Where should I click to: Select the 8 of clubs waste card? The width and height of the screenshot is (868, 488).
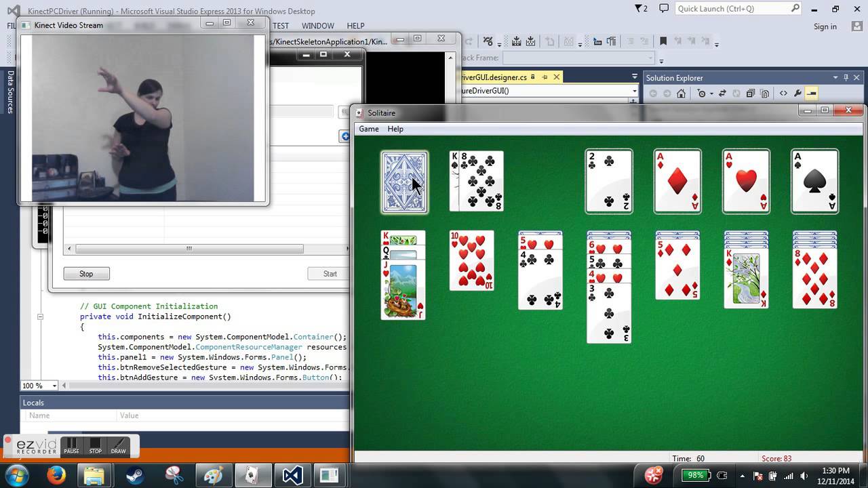(x=481, y=182)
